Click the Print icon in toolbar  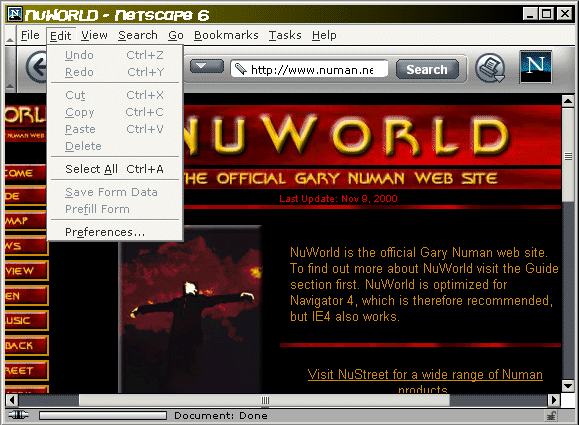point(488,68)
